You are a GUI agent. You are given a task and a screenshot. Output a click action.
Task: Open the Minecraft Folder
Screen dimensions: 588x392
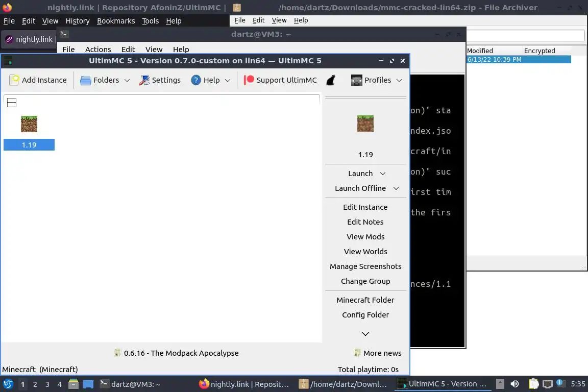[x=365, y=300]
